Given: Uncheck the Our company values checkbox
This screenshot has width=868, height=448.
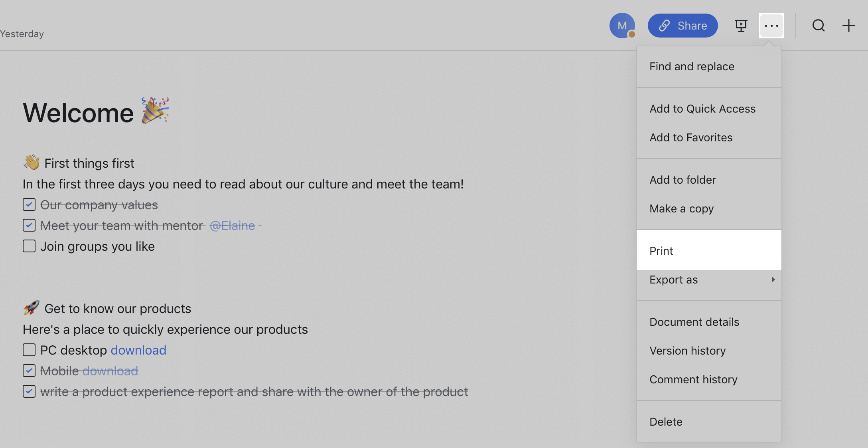Looking at the screenshot, I should (x=29, y=204).
